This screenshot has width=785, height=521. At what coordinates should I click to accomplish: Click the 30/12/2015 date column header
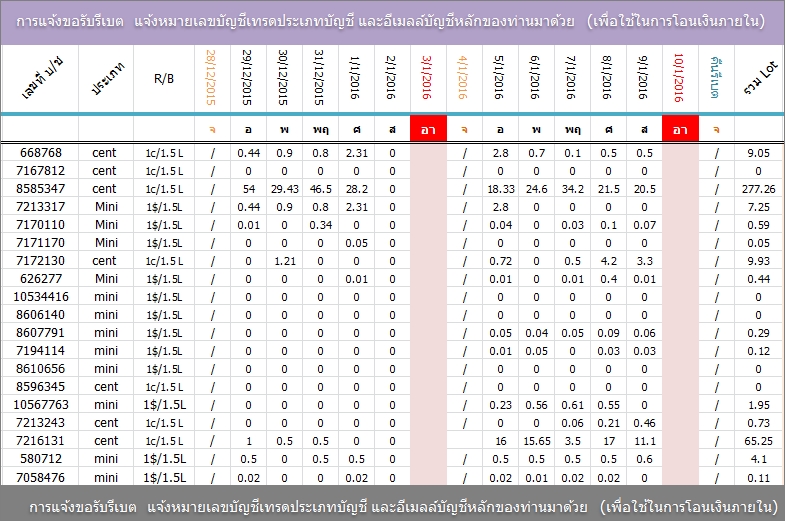point(284,79)
